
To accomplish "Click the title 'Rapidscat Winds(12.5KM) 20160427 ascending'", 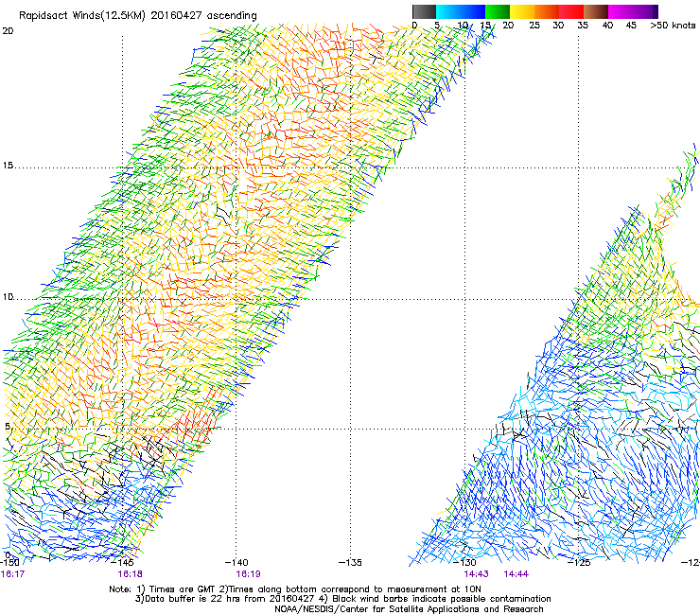I will pyautogui.click(x=138, y=16).
